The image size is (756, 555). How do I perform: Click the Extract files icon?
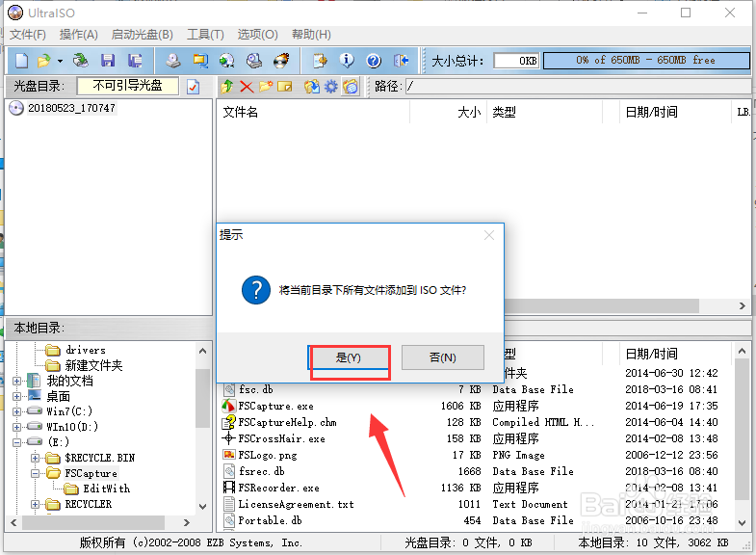312,87
